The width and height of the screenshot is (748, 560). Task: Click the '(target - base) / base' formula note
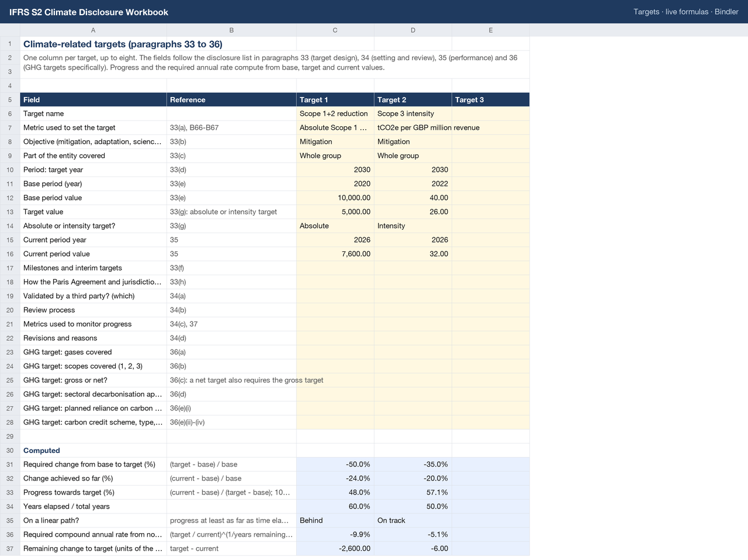point(203,465)
